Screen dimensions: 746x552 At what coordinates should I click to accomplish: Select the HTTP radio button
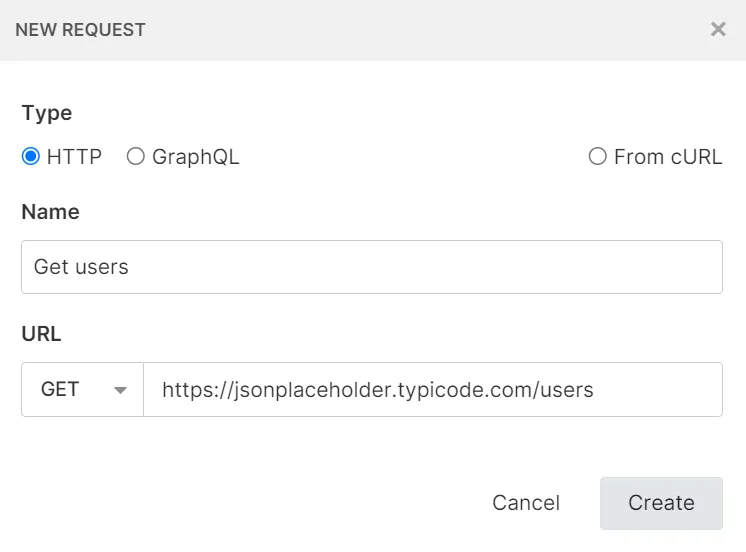click(31, 156)
